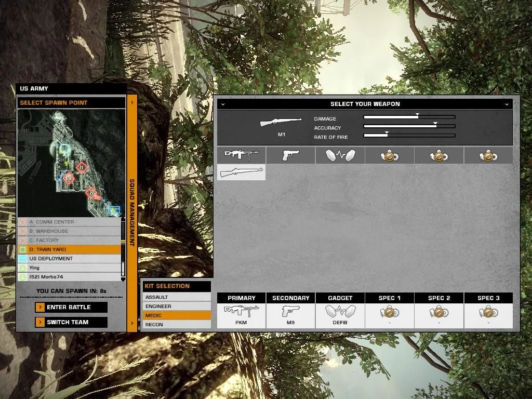Click the orange arrow icon beside Switch Team
This screenshot has width=532, height=399.
click(x=40, y=322)
